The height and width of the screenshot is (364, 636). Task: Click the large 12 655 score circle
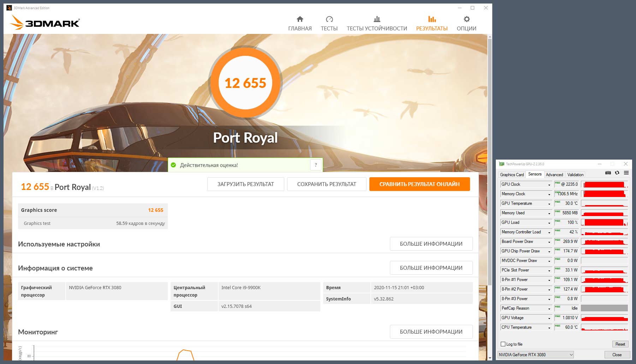click(245, 83)
